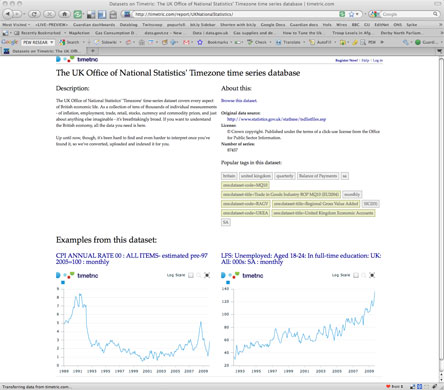Click the site favicon beside the URL
Image resolution: width=444 pixels, height=390 pixels.
point(127,14)
